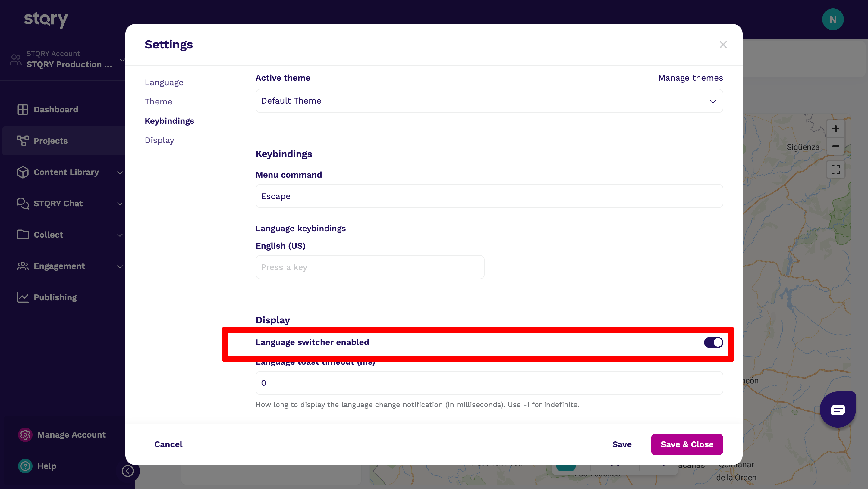Screen dimensions: 868x489
Task: Zoom in on the map
Action: (x=835, y=129)
